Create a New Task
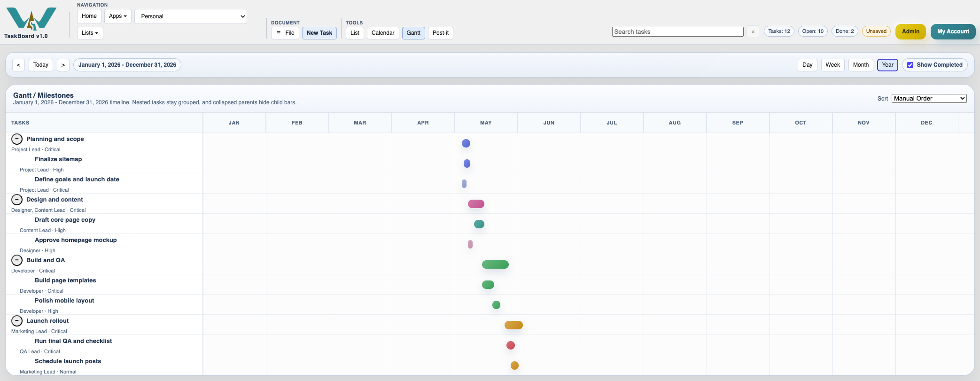Image resolution: width=980 pixels, height=381 pixels. (319, 33)
